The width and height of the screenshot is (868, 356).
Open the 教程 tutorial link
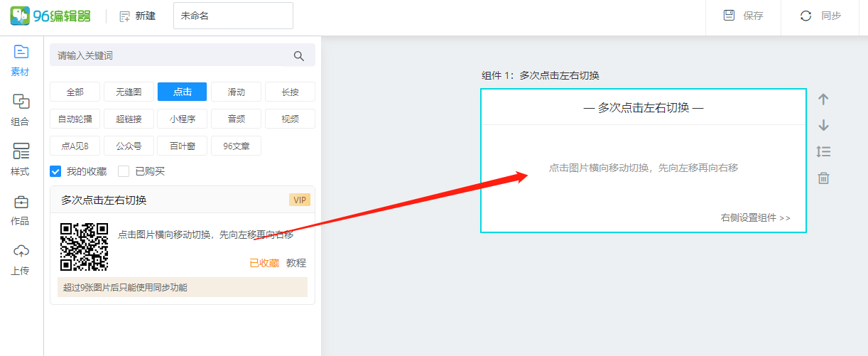(296, 263)
